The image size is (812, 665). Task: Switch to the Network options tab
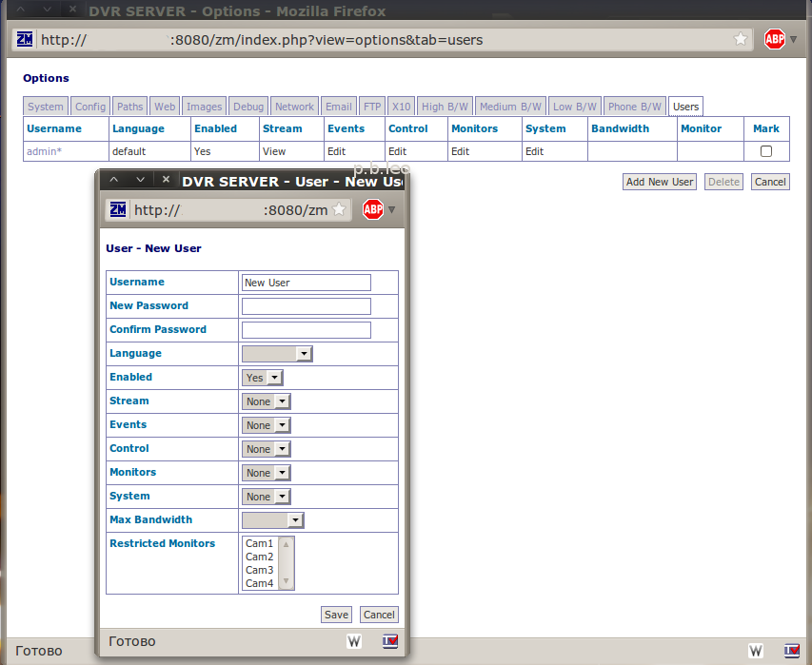pyautogui.click(x=294, y=107)
